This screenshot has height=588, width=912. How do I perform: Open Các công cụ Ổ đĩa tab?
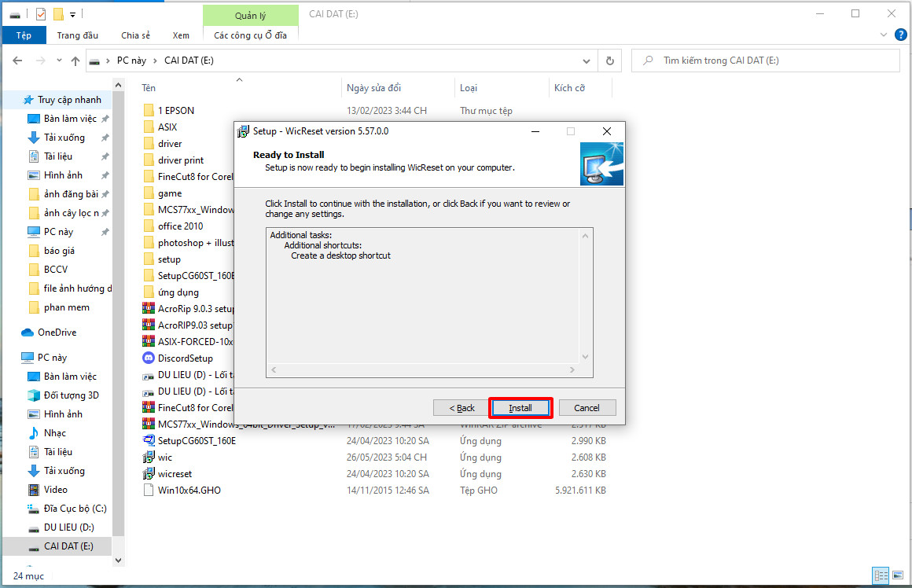point(250,35)
